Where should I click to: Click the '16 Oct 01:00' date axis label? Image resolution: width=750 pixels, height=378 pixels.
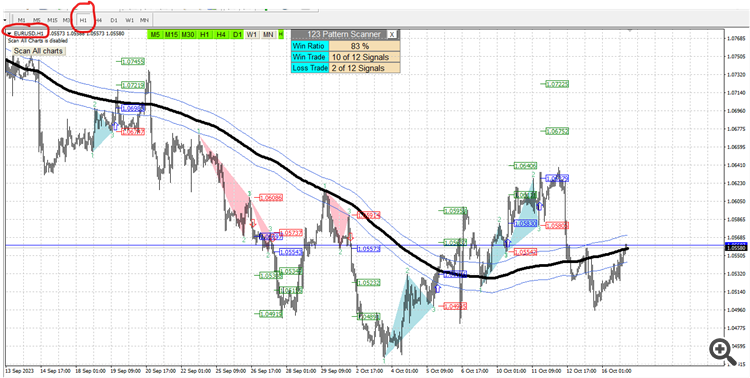click(x=617, y=371)
